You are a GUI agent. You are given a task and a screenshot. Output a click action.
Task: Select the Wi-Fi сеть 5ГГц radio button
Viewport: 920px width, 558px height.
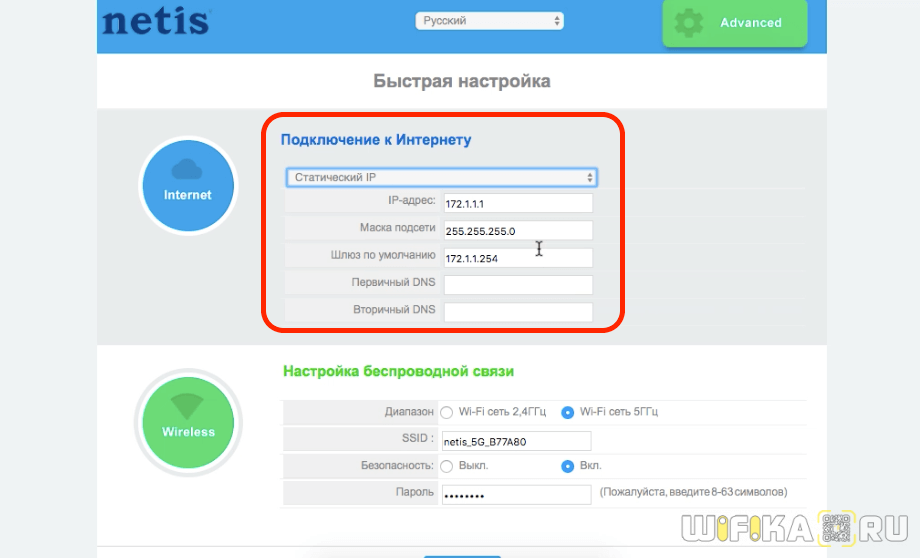coord(567,412)
